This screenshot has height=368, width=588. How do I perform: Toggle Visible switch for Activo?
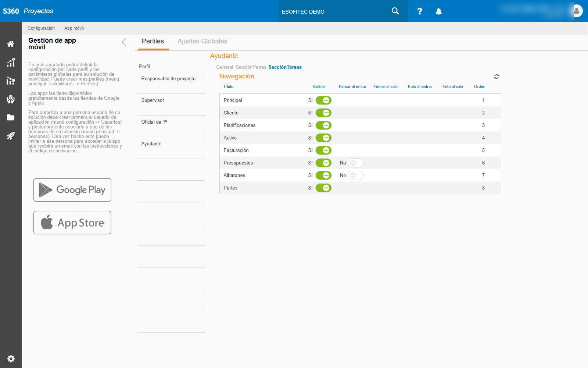pyautogui.click(x=324, y=138)
